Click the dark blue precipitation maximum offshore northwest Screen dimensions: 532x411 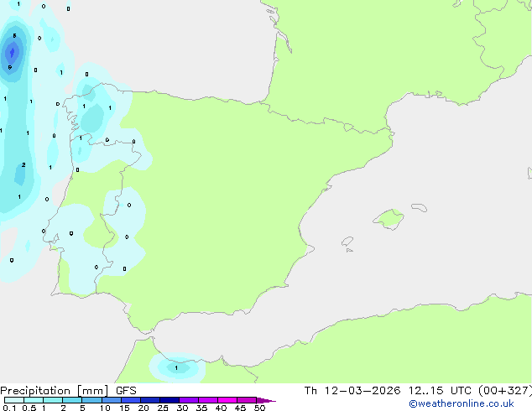13,52
